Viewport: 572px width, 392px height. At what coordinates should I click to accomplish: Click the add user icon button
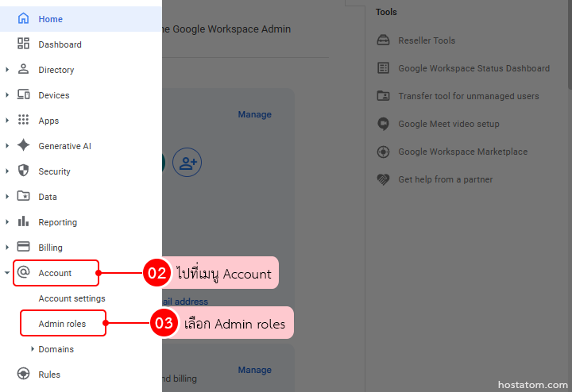(187, 162)
